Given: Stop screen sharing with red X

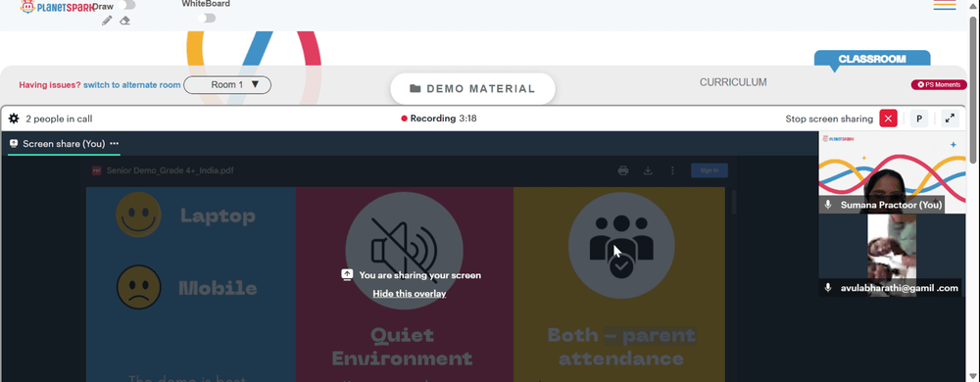Looking at the screenshot, I should pos(888,119).
